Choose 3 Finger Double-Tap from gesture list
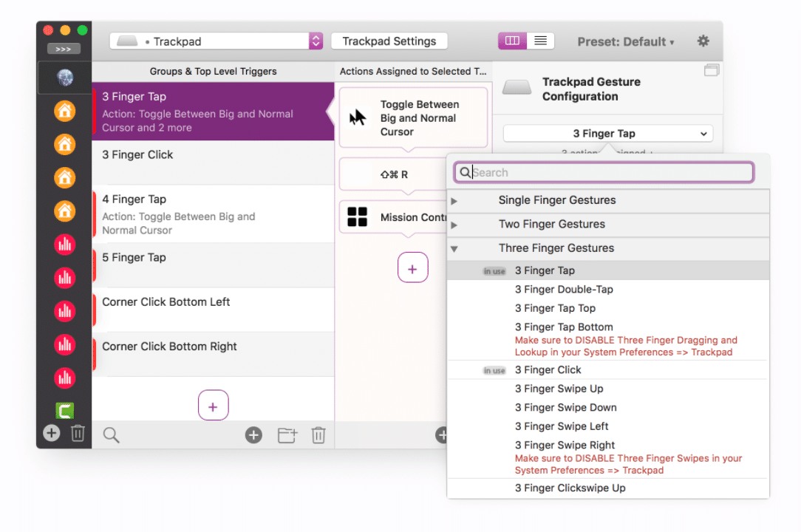 pyautogui.click(x=564, y=290)
